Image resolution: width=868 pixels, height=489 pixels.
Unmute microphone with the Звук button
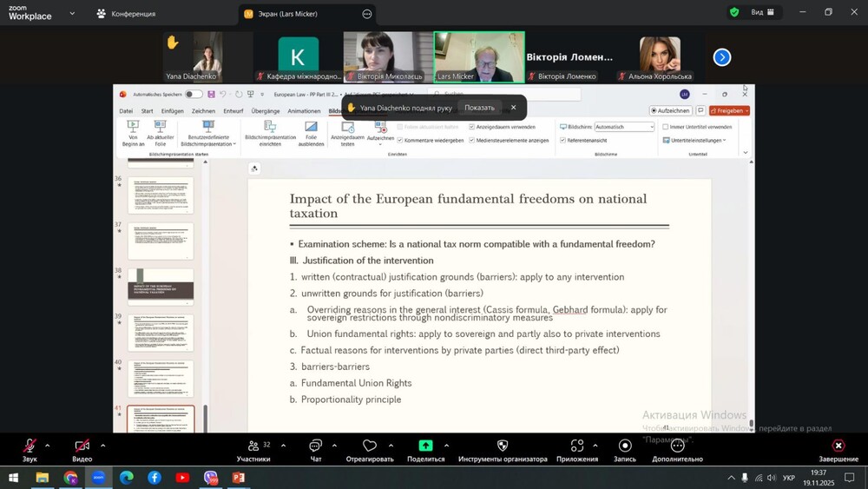[30, 446]
